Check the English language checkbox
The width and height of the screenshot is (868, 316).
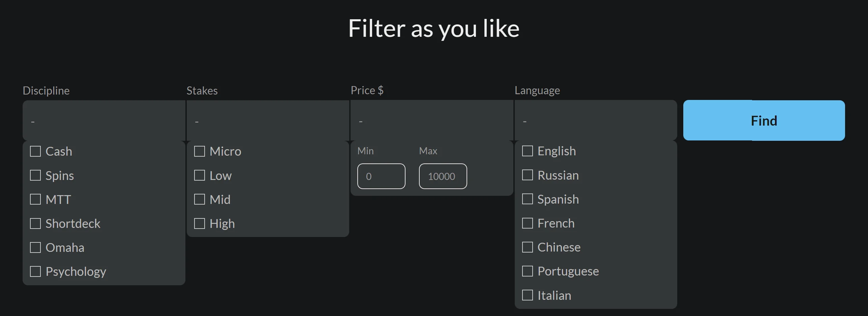pos(528,151)
